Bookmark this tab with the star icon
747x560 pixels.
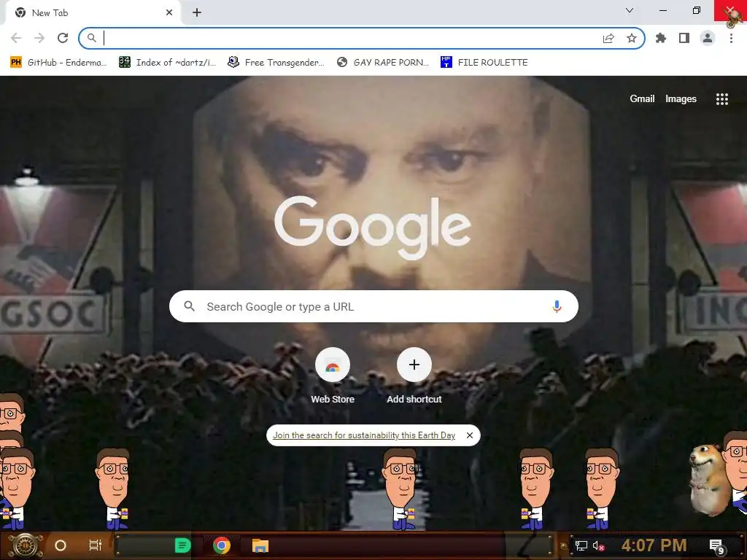(x=632, y=38)
